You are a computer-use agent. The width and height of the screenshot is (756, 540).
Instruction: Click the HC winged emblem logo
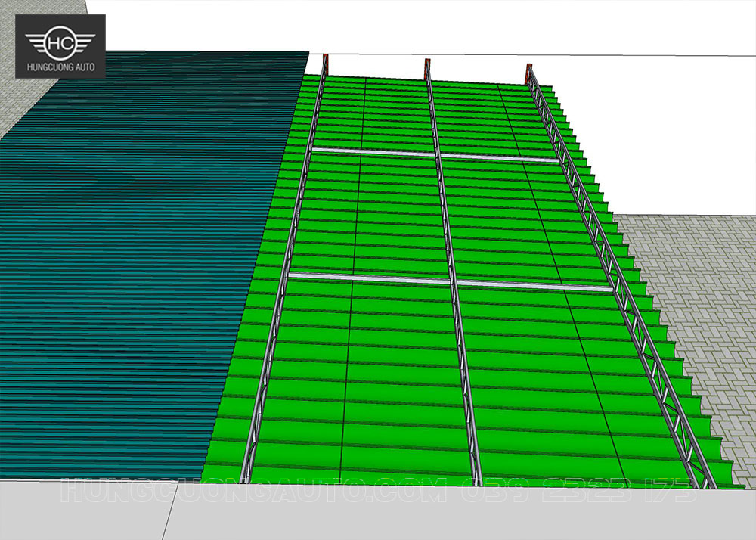[x=60, y=42]
